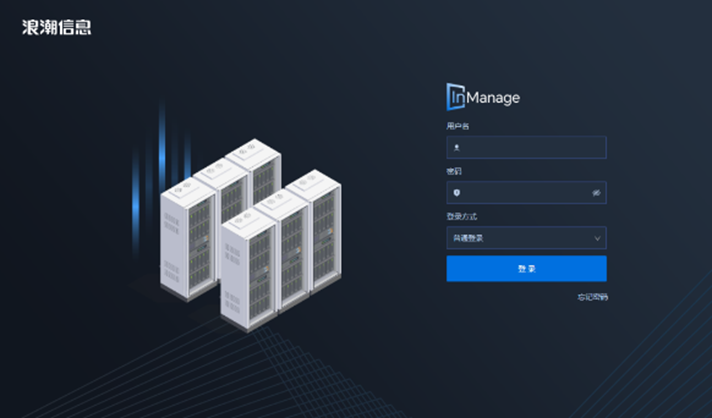The width and height of the screenshot is (712, 418).
Task: Click the 用户名 label above username field
Action: click(x=457, y=126)
